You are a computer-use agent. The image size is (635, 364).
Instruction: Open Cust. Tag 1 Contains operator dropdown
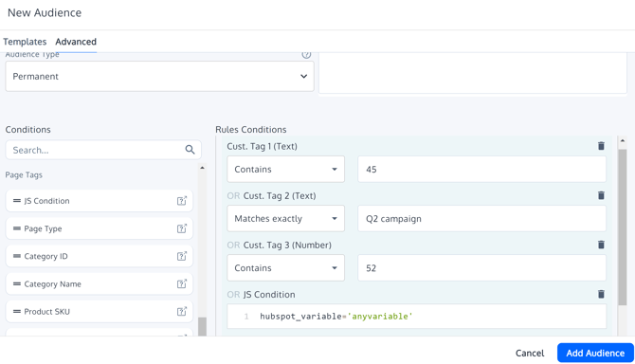[285, 170]
